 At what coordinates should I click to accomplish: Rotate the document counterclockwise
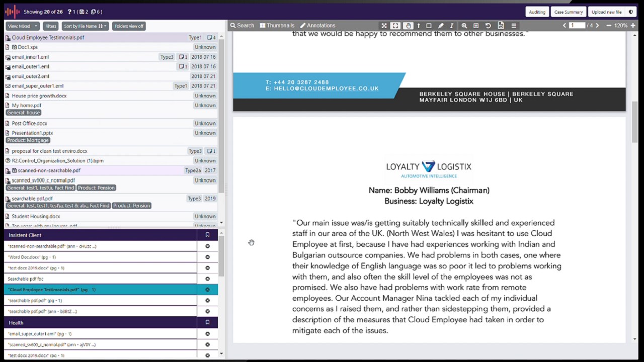pos(488,26)
